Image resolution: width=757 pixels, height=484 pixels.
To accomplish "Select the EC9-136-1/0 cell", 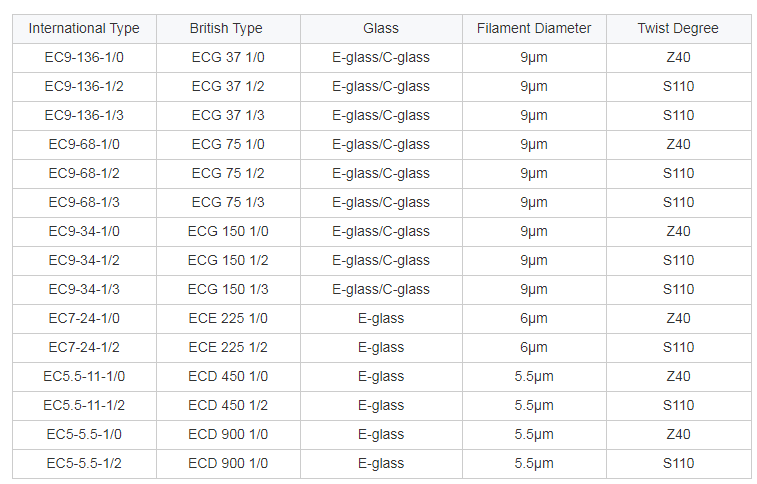I will tap(84, 57).
